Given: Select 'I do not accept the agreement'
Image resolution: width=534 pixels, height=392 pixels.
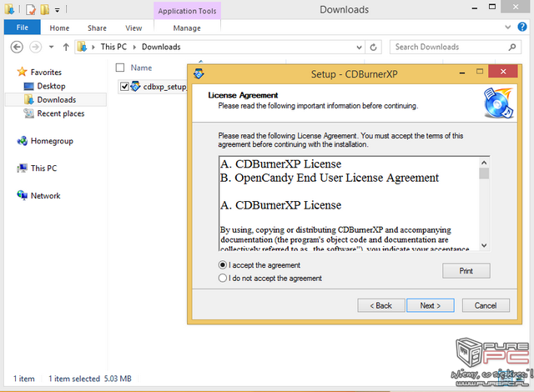Looking at the screenshot, I should 223,278.
